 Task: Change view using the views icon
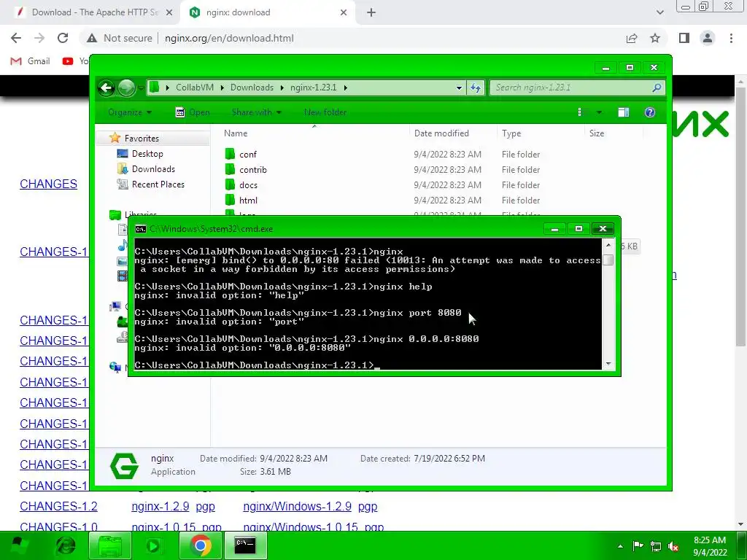coord(582,112)
